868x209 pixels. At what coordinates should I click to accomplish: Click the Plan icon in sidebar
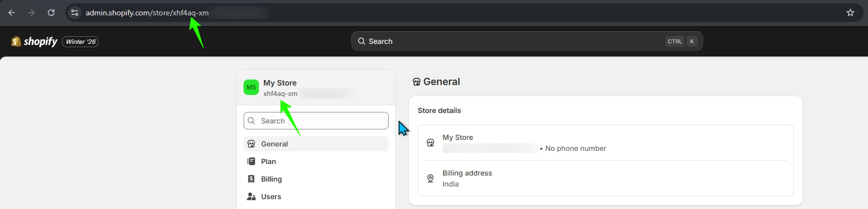pos(251,161)
